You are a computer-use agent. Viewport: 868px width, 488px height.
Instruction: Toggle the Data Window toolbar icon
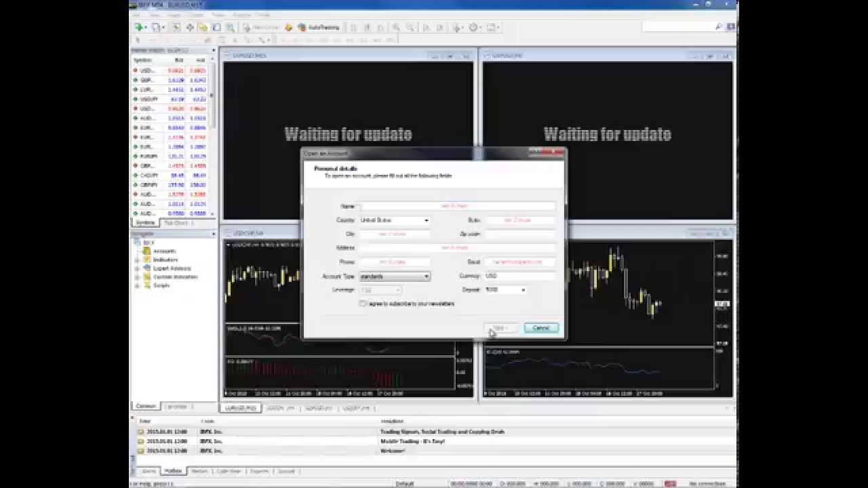tap(190, 27)
